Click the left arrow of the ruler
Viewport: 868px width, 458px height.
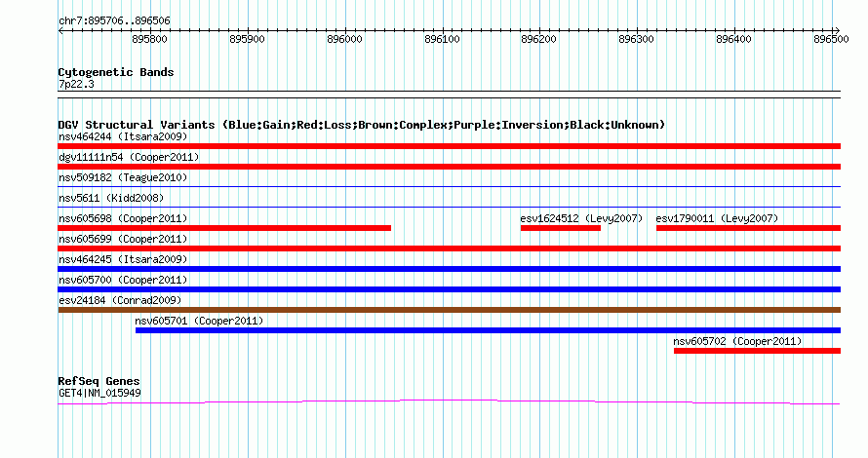pyautogui.click(x=60, y=31)
